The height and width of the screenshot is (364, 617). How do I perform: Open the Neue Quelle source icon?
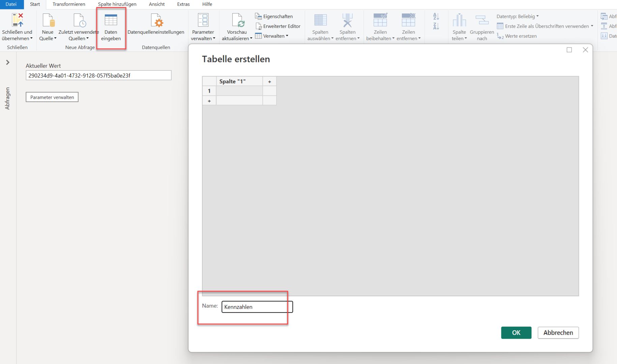pos(48,20)
